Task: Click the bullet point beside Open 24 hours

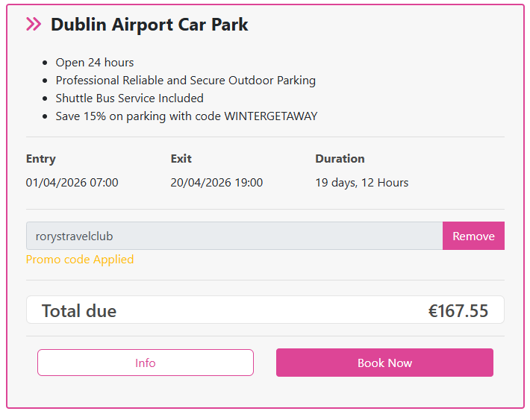Action: coord(46,63)
